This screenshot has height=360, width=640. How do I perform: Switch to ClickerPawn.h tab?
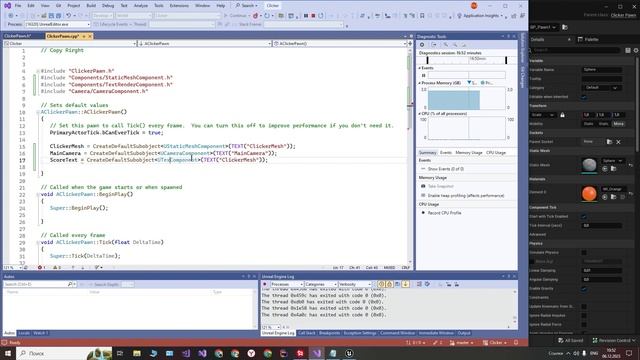(x=18, y=36)
